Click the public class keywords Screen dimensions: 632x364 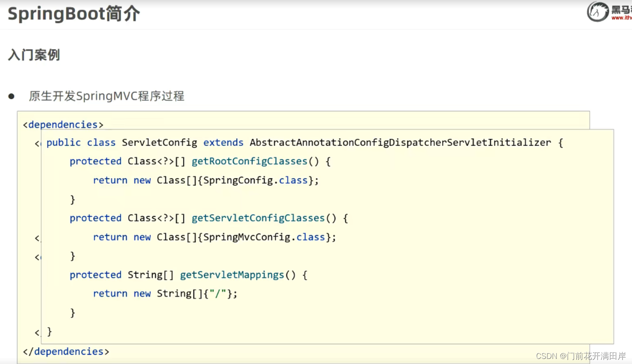(81, 143)
